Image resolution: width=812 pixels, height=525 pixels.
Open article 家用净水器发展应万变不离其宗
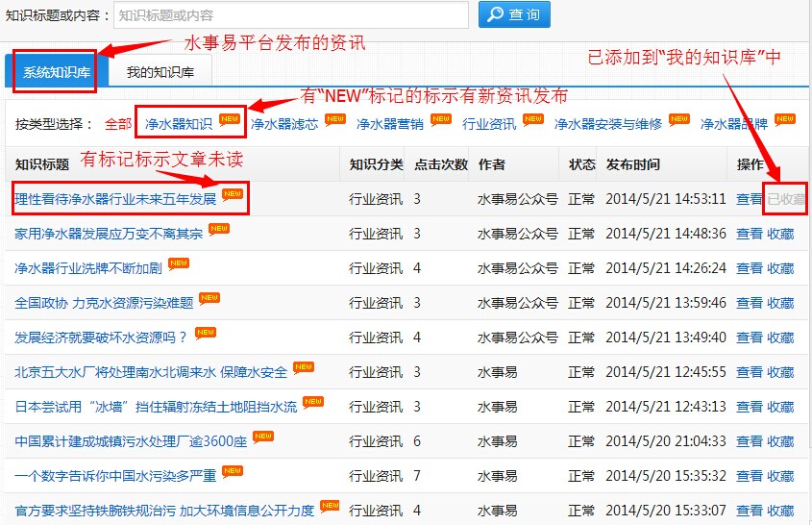(x=109, y=234)
